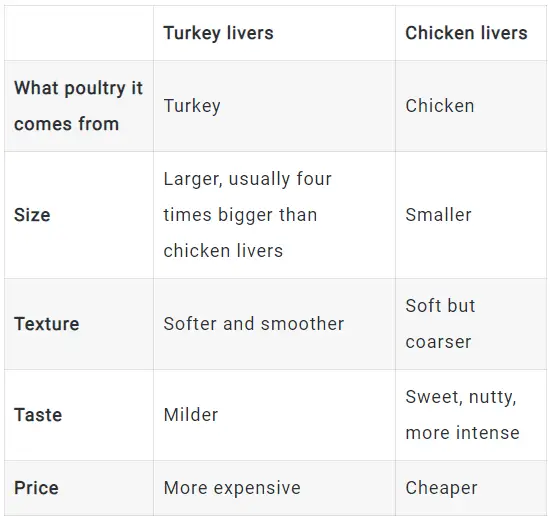Click the Turkey livers column header
The width and height of the screenshot is (550, 519).
218,33
